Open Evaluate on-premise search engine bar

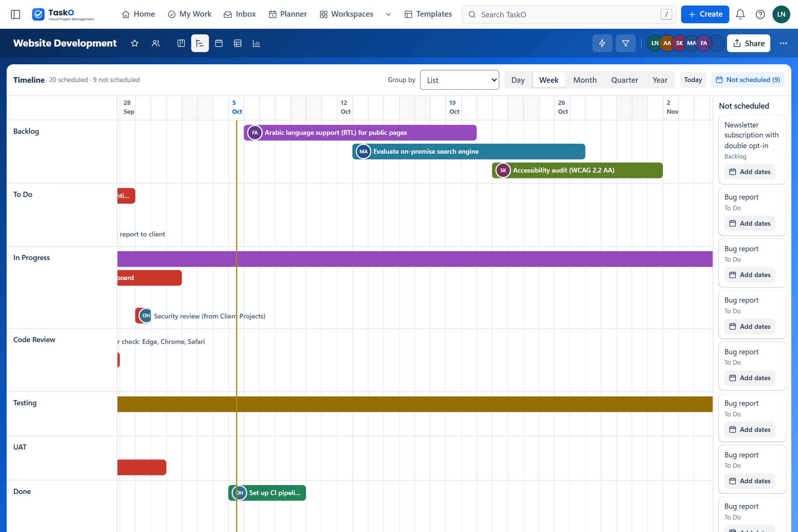click(469, 151)
